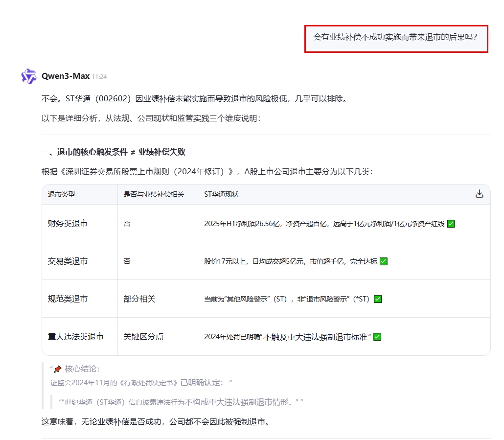Click the green check emoji in 交易类退市 row
Viewport: 504px width, 440px height.
[384, 261]
